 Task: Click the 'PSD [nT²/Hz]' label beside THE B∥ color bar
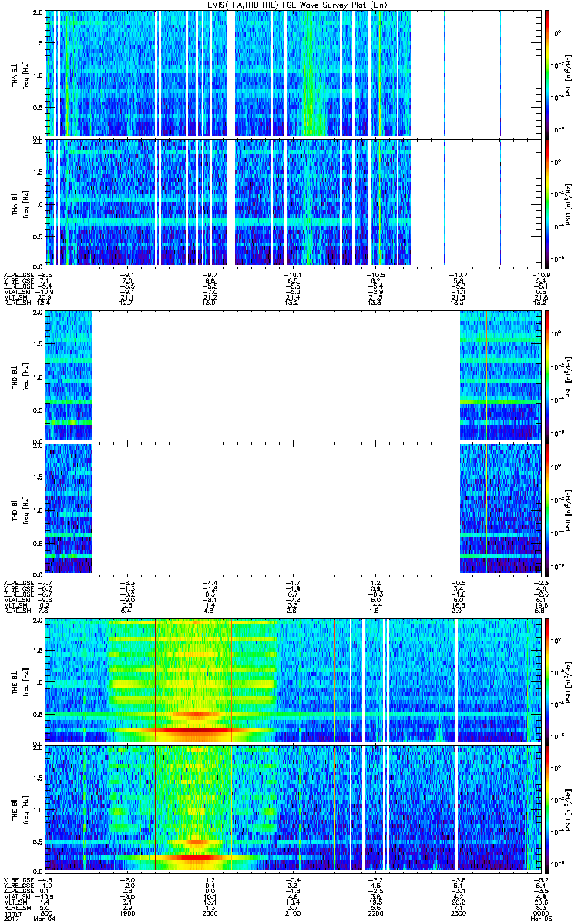coord(569,808)
